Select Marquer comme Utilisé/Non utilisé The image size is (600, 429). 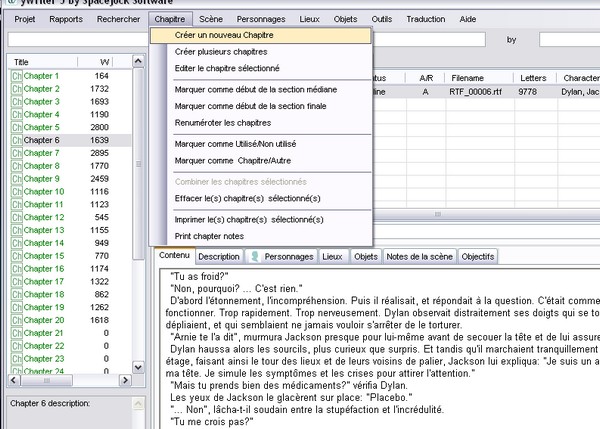261,144
